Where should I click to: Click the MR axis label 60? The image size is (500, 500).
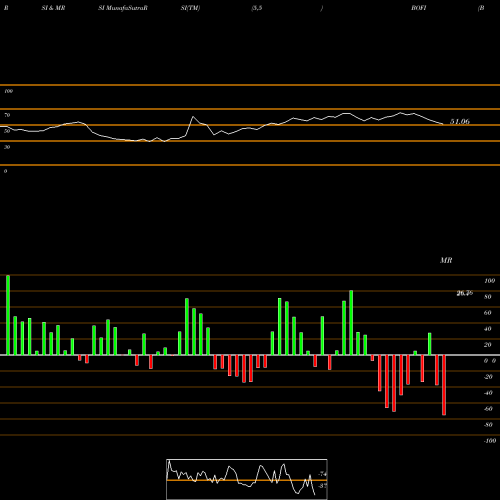[x=488, y=313]
